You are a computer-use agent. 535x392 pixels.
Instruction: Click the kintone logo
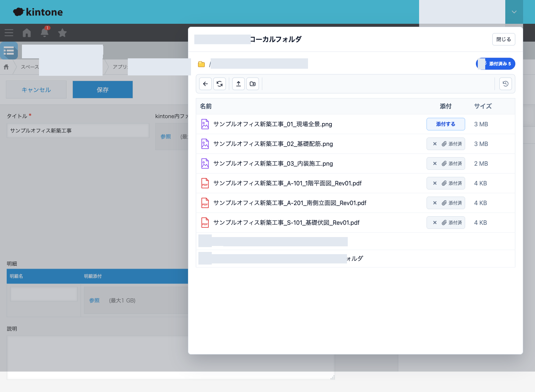coord(38,12)
